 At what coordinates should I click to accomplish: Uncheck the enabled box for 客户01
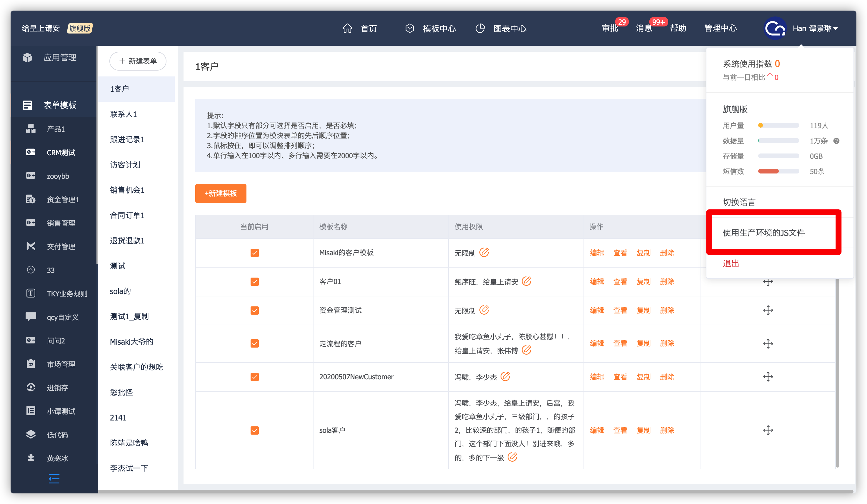point(254,282)
